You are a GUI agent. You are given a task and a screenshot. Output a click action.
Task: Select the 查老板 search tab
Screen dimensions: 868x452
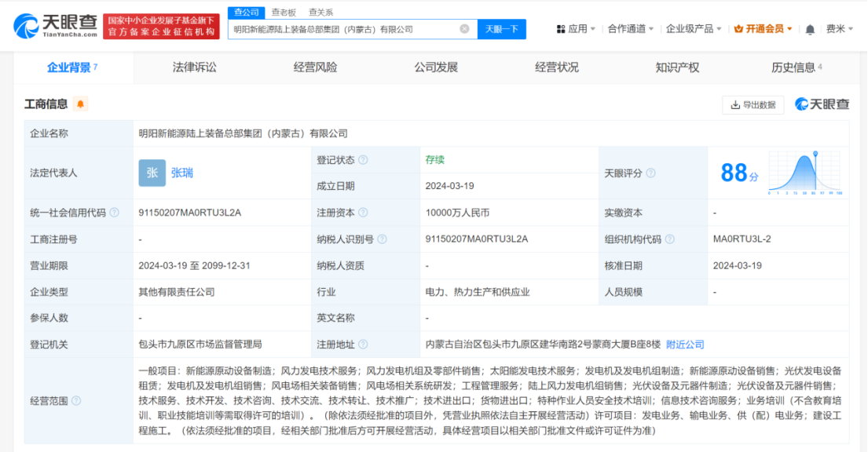pyautogui.click(x=284, y=12)
